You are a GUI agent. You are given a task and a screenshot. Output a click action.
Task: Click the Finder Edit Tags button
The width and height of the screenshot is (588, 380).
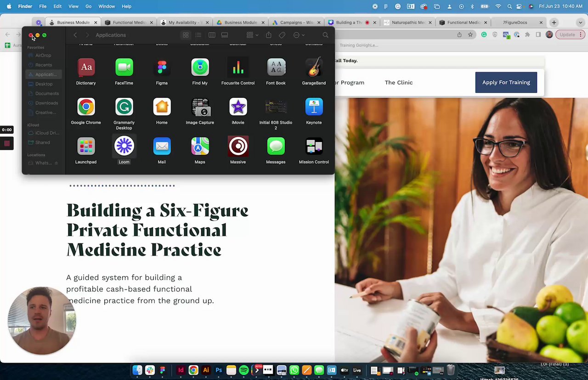click(282, 35)
